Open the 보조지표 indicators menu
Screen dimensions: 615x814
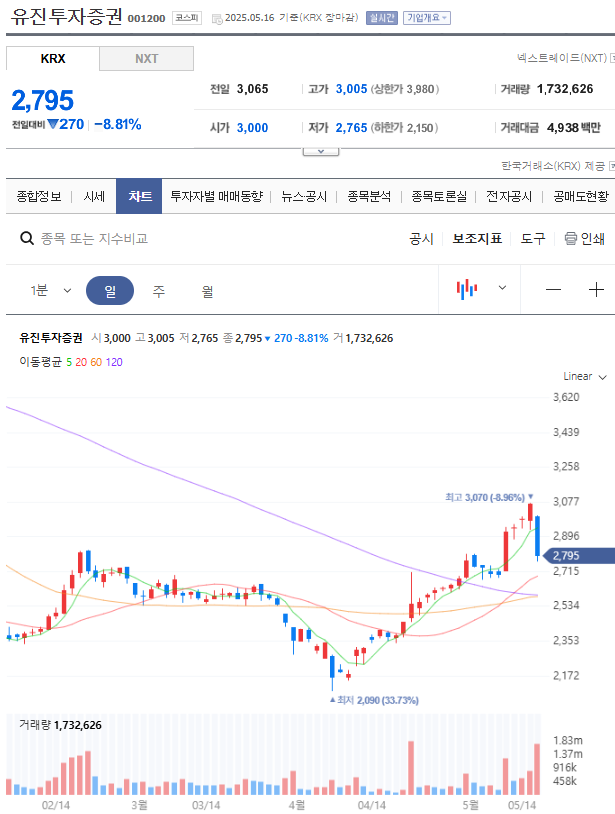pos(477,238)
